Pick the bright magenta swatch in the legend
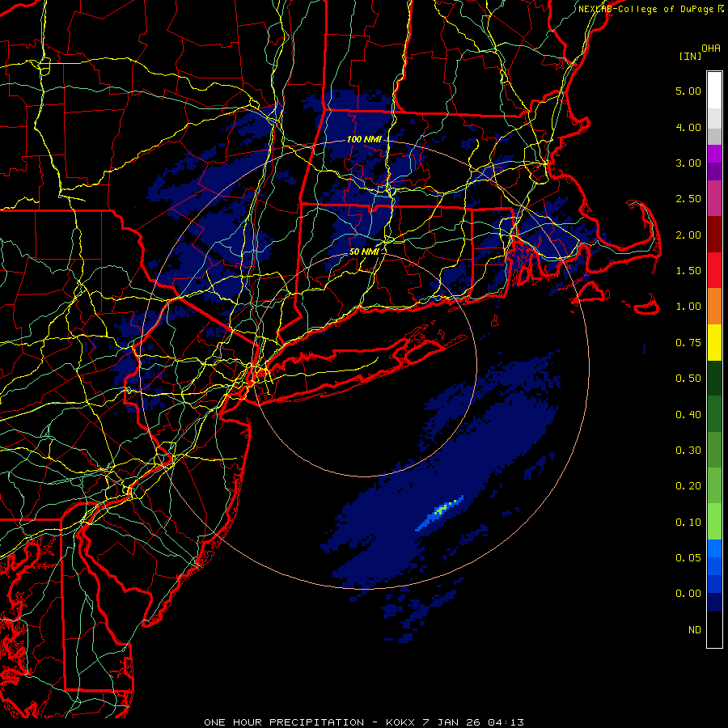Viewport: 728px width, 728px height. (714, 154)
